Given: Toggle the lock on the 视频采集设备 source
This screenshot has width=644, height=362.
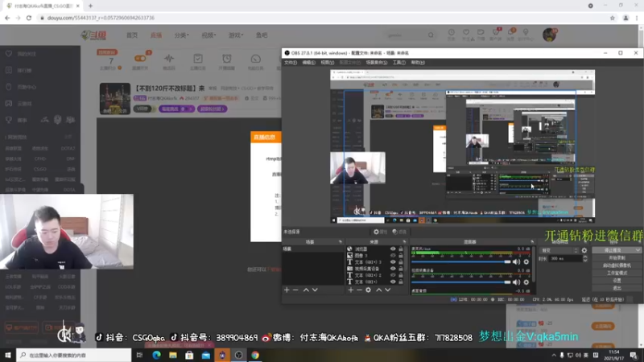Looking at the screenshot, I should pos(401,269).
